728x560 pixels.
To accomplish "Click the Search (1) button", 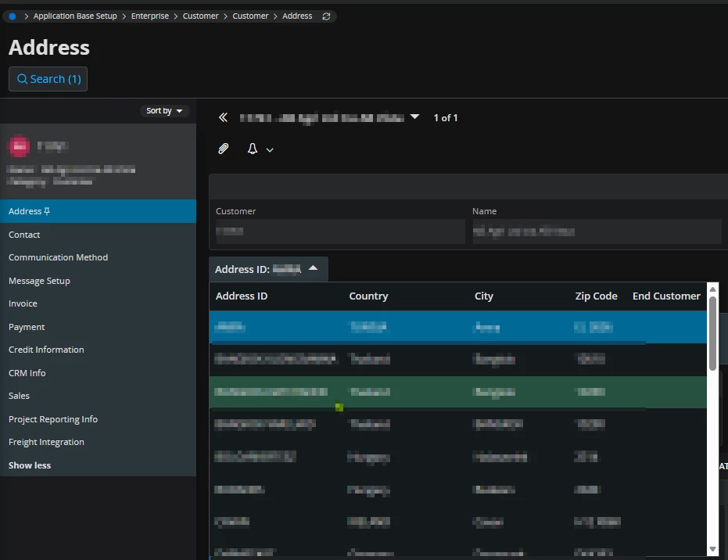I will click(48, 79).
